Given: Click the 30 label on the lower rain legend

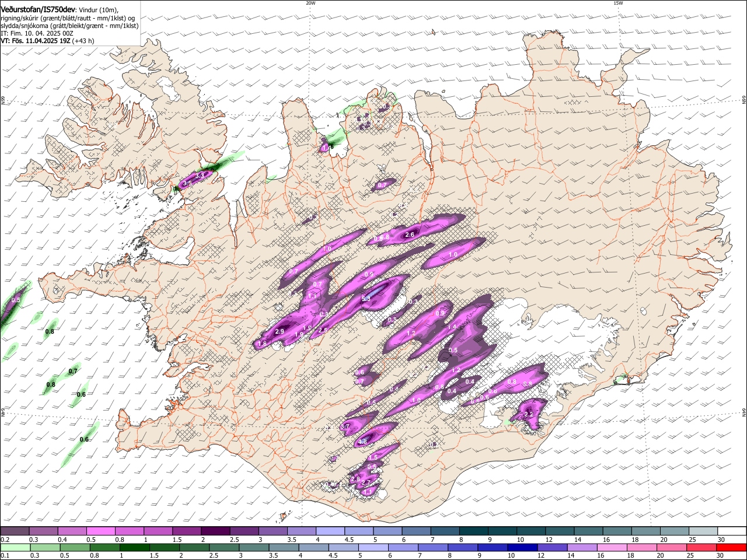Looking at the screenshot, I should point(720,555).
